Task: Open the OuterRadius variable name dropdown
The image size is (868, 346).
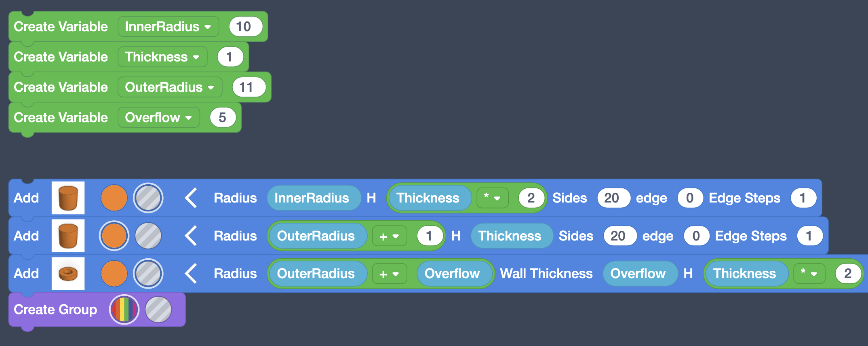Action: (170, 87)
